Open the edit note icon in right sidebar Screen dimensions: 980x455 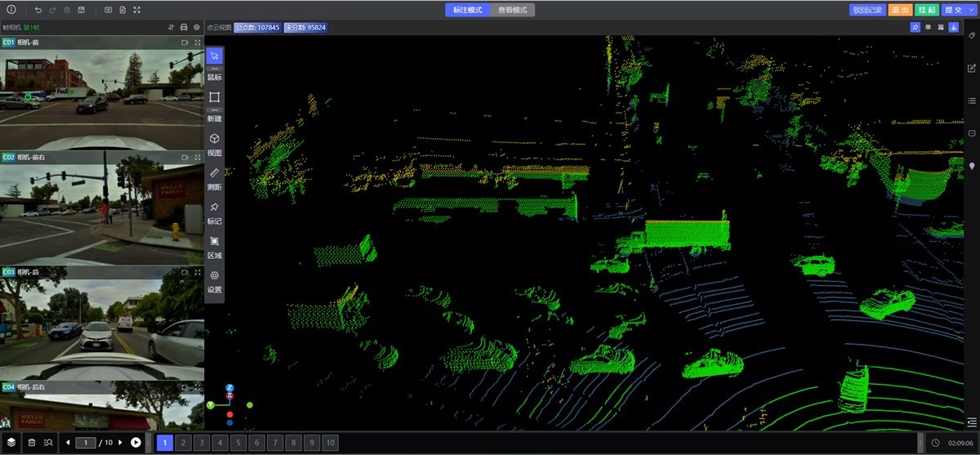(972, 68)
